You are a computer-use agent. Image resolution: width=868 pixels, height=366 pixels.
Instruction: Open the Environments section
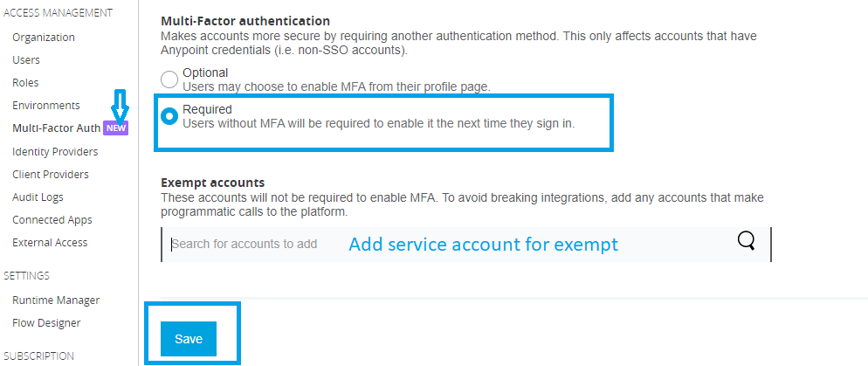coord(46,106)
